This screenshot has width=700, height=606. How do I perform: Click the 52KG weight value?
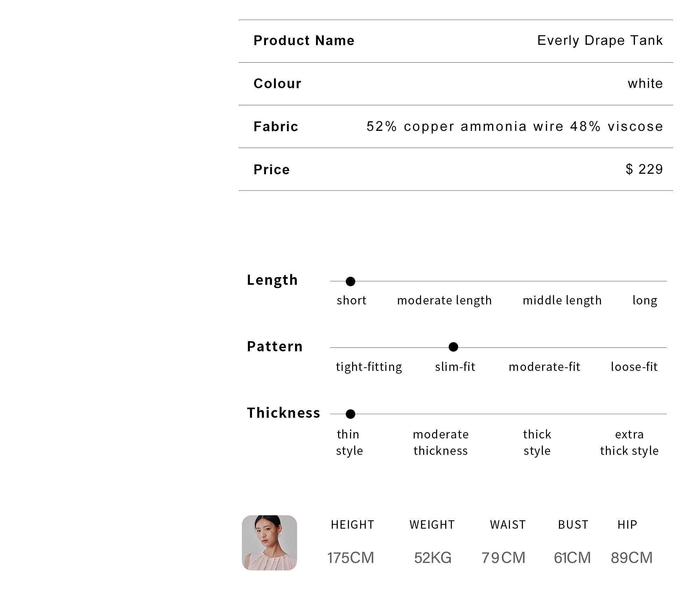pos(433,557)
